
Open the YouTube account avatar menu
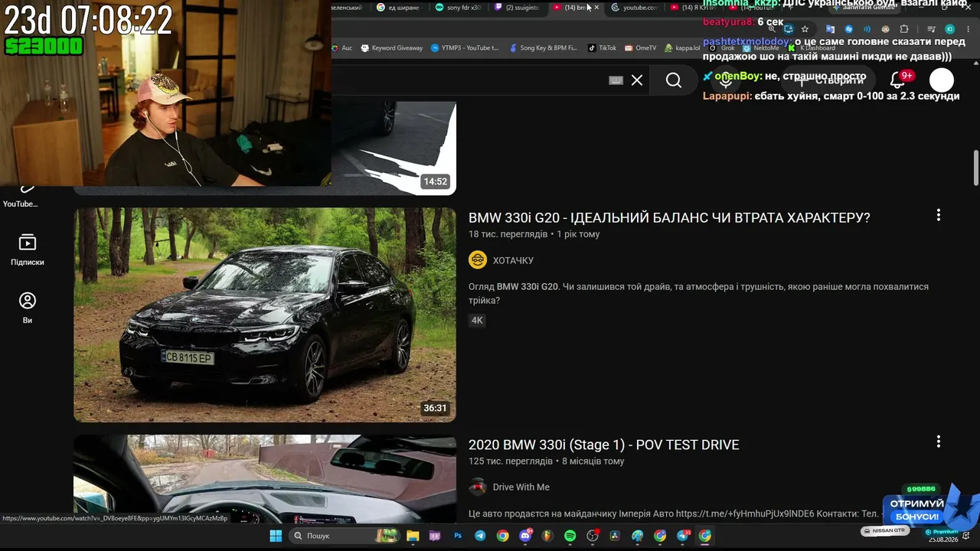pos(942,80)
